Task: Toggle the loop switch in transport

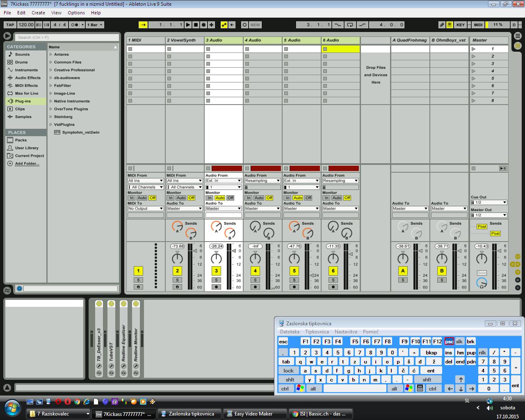Action: (350, 25)
